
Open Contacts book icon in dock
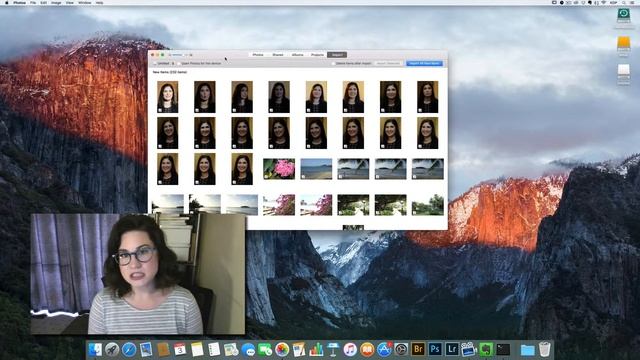163,350
